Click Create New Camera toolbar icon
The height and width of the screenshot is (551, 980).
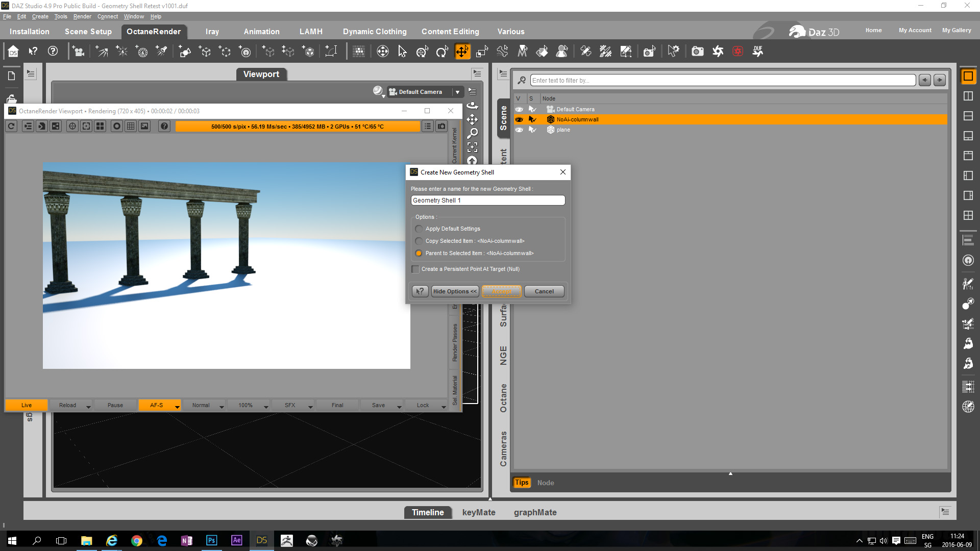(79, 52)
